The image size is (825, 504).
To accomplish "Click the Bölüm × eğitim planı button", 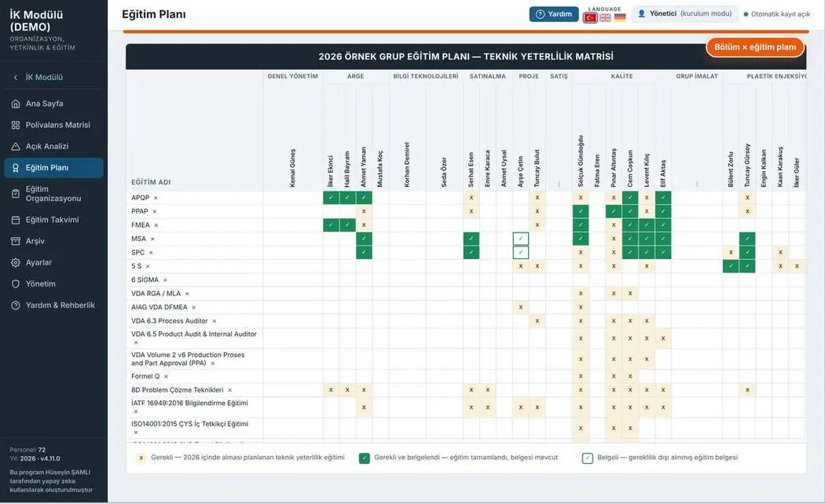I will (755, 47).
